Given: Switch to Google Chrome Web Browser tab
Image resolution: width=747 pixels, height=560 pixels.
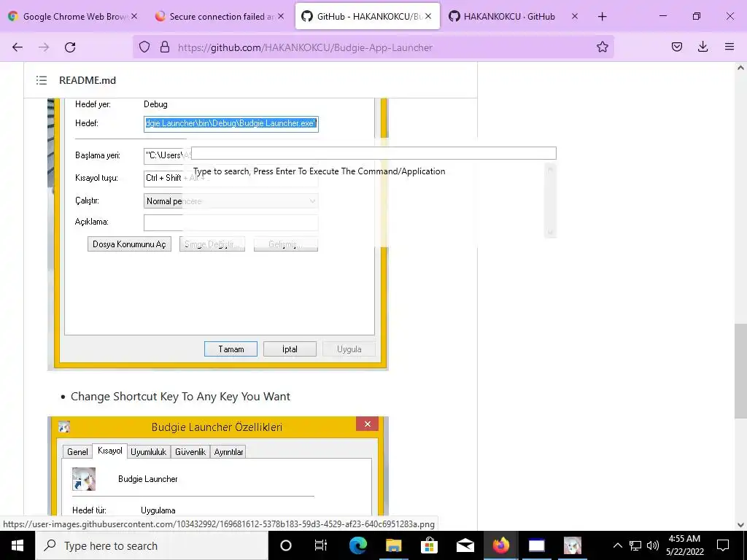Looking at the screenshot, I should click(74, 16).
